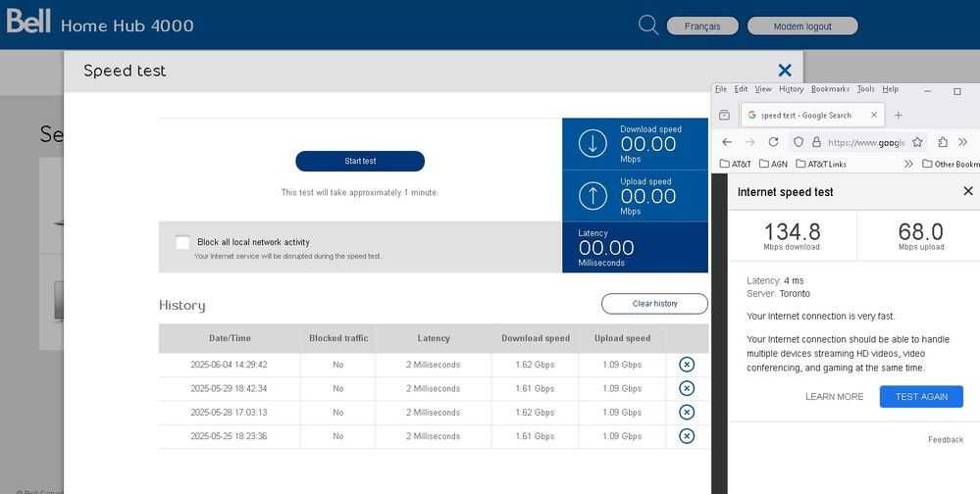
Task: Go back in the browser
Action: click(726, 142)
